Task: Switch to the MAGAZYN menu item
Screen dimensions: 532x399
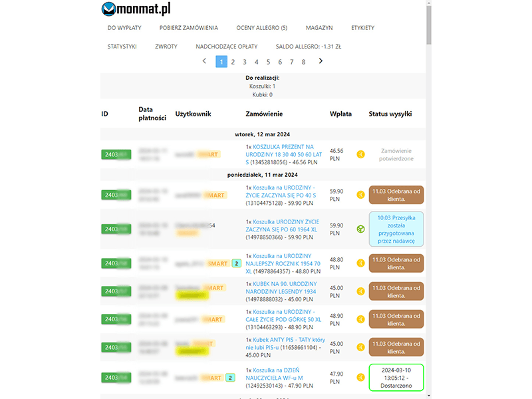Action: coord(319,28)
